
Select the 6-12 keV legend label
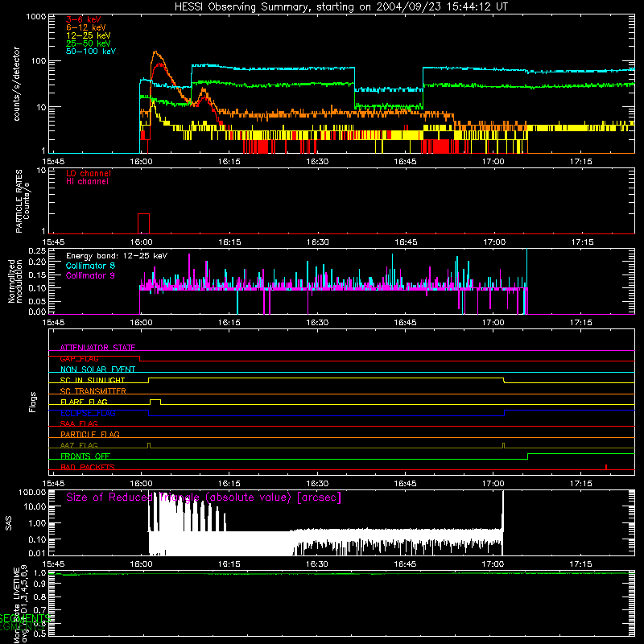coord(86,27)
